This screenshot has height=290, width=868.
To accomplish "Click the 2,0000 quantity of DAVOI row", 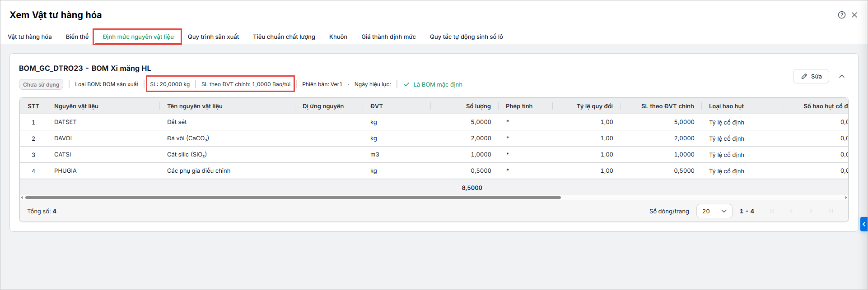I will [481, 138].
